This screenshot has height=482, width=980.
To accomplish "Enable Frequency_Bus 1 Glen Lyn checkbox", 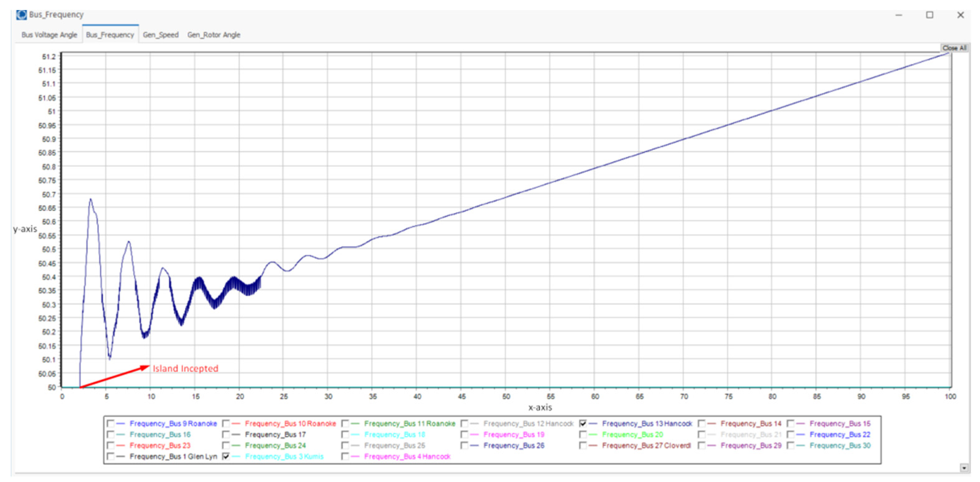I will click(111, 456).
